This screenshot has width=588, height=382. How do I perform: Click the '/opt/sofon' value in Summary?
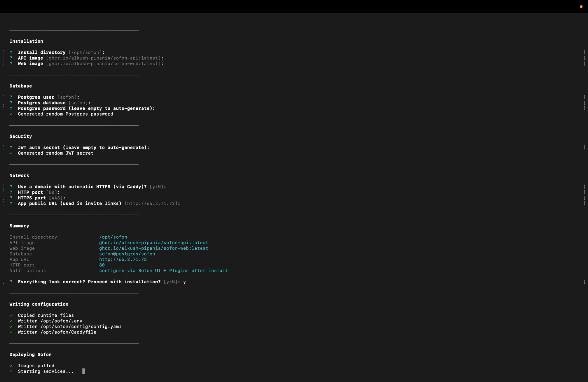coord(113,237)
